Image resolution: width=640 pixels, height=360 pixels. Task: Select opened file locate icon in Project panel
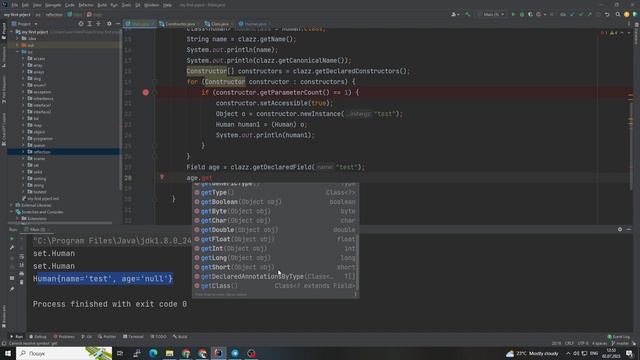click(x=81, y=24)
